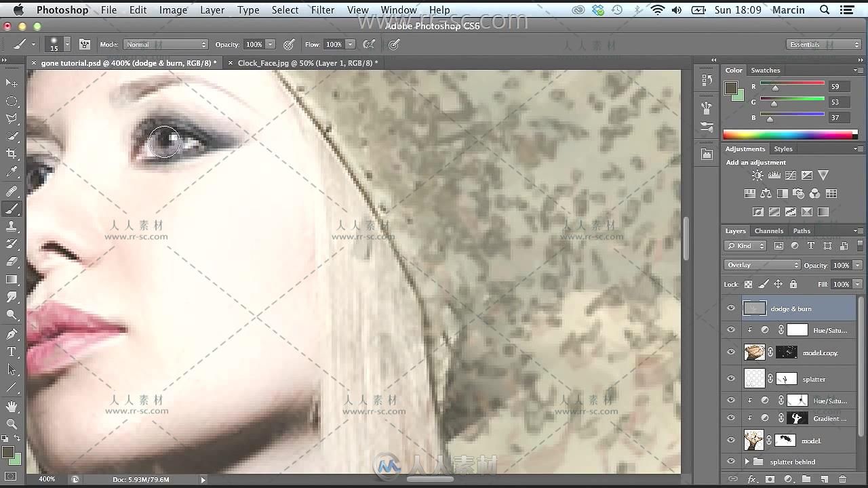Open the Brush Preset picker
Viewport: 868px width, 488px height.
tap(67, 45)
